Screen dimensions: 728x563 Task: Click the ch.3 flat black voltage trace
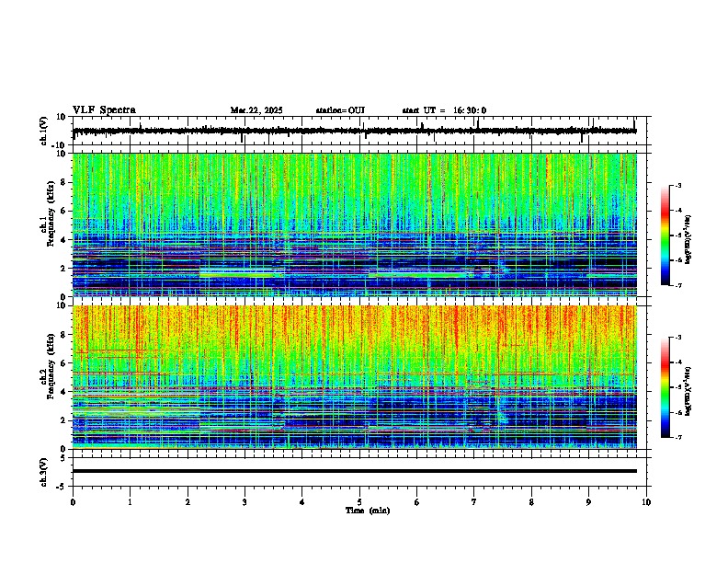[x=354, y=471]
